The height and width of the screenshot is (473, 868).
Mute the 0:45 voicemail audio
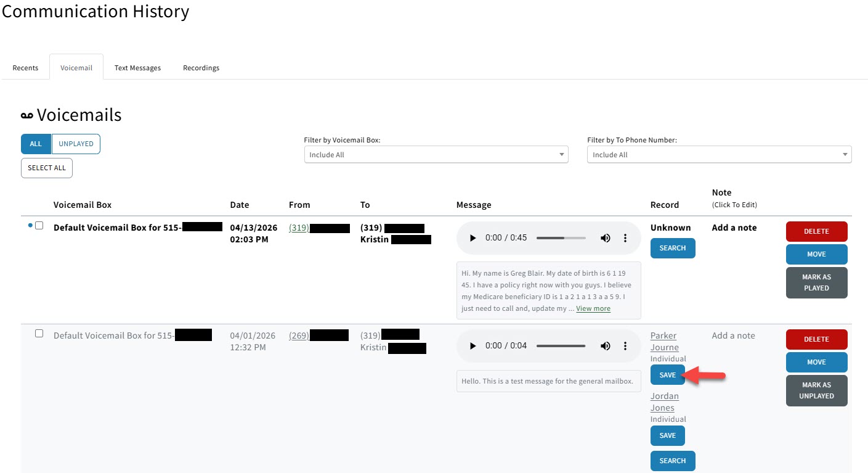point(606,238)
